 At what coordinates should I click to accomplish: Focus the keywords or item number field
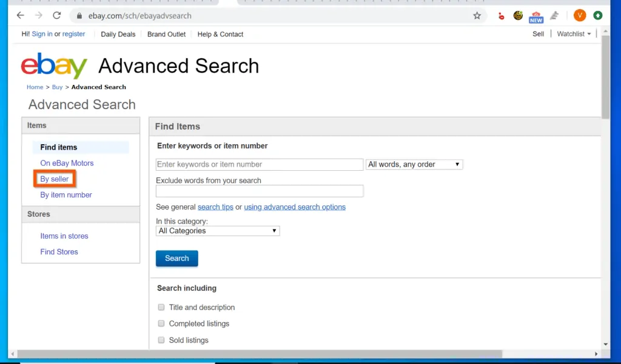(260, 165)
